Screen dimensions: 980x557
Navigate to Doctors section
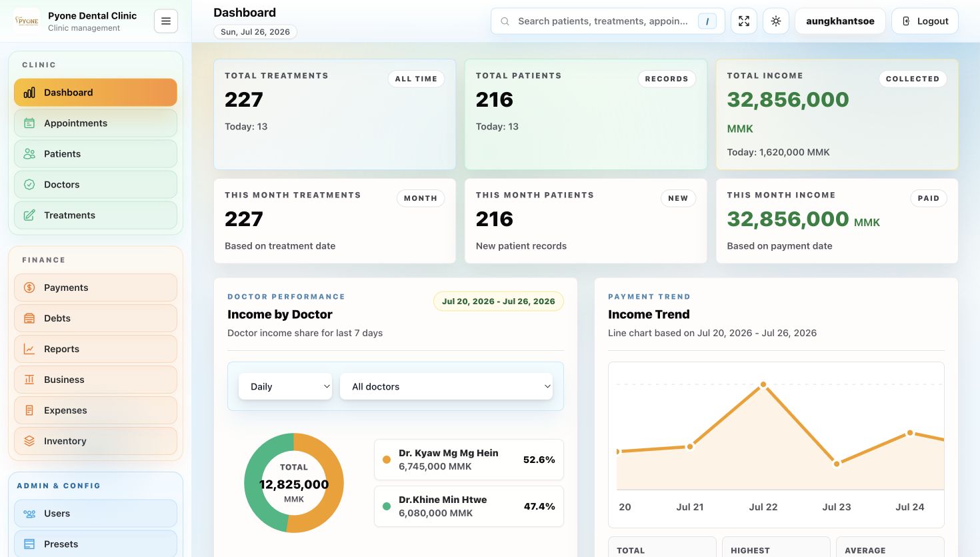coord(95,185)
